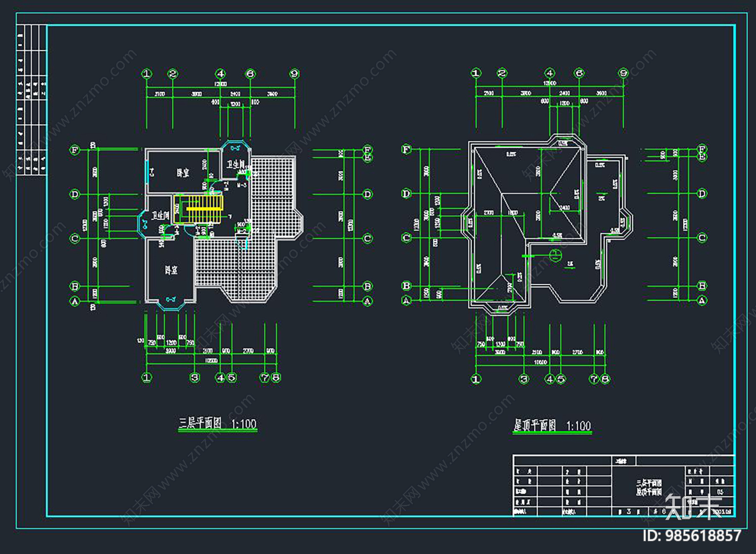Click axis bubble 9 above the roof plan
756x554 pixels.
[x=624, y=73]
